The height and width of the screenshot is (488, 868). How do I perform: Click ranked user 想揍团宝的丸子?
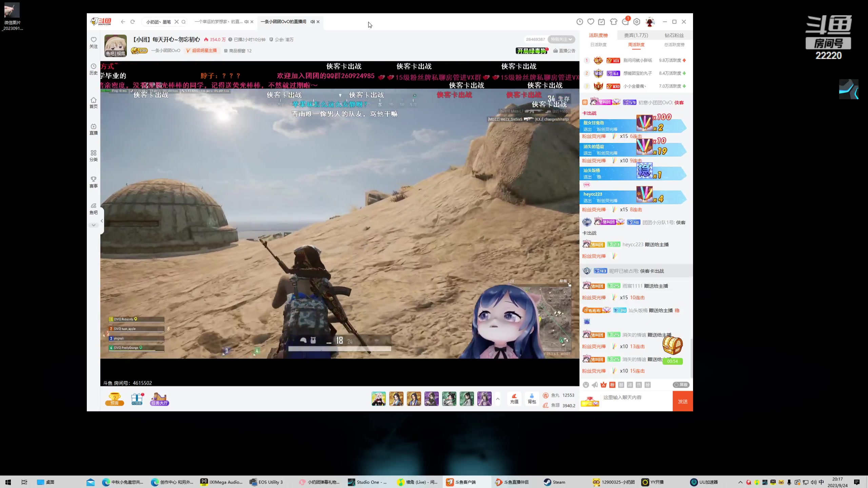637,73
